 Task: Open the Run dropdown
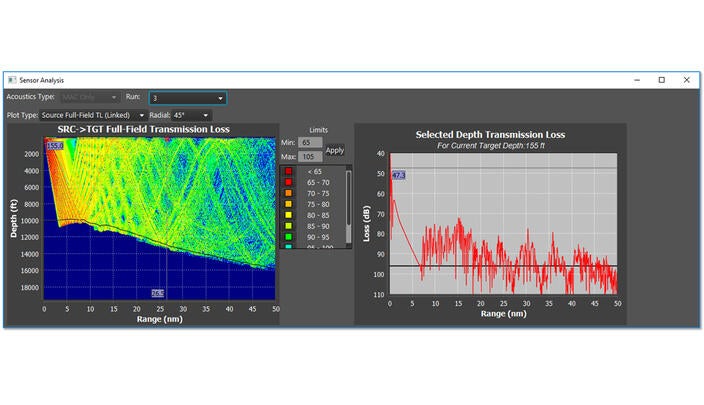pyautogui.click(x=187, y=98)
